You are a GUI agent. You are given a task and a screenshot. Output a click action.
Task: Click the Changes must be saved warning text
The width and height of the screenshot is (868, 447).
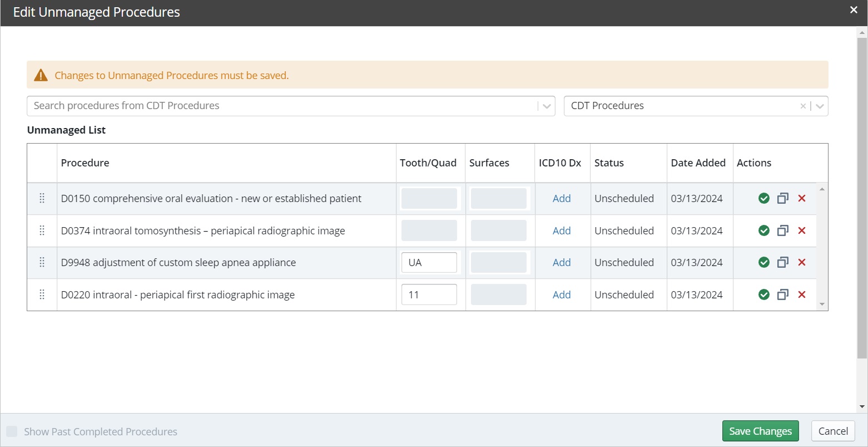[172, 75]
